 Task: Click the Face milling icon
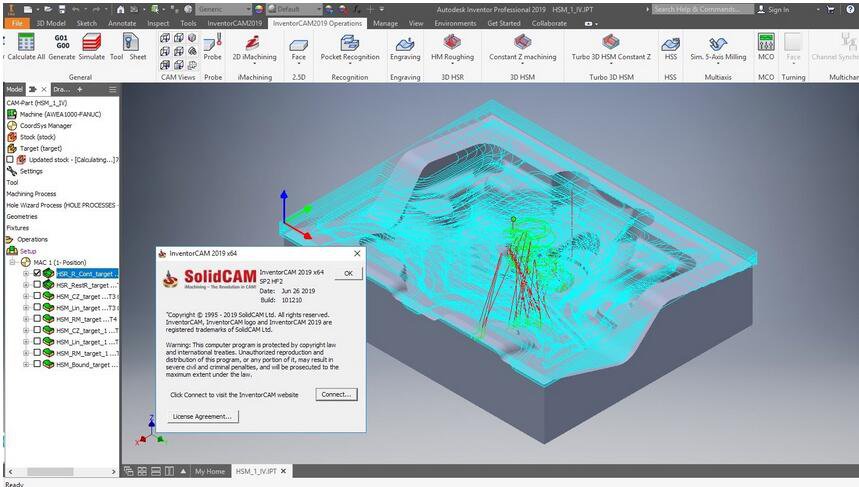pyautogui.click(x=299, y=44)
